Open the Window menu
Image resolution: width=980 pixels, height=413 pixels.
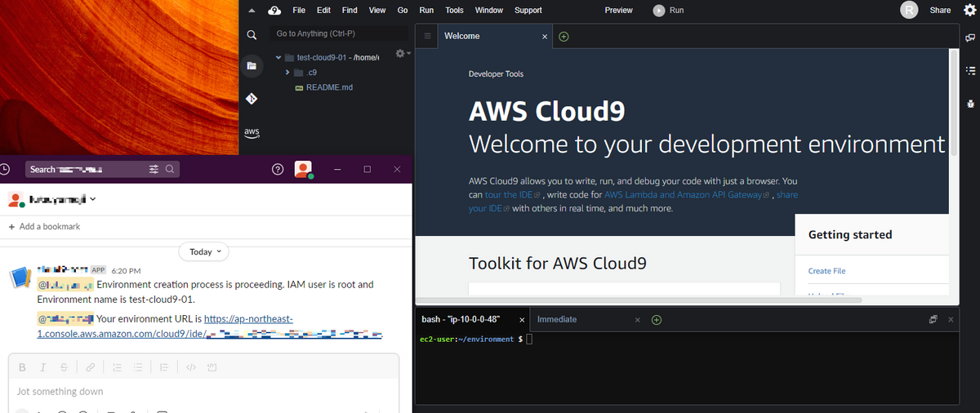click(489, 11)
